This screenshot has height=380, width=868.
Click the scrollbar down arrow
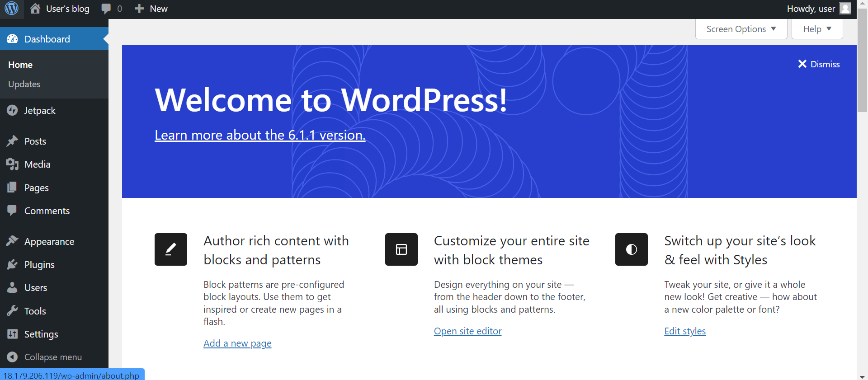(x=862, y=376)
